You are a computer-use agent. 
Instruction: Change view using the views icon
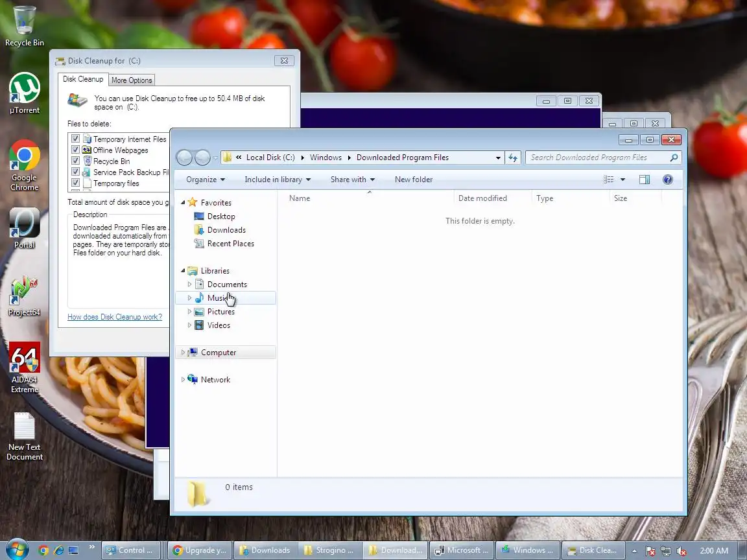pyautogui.click(x=608, y=180)
